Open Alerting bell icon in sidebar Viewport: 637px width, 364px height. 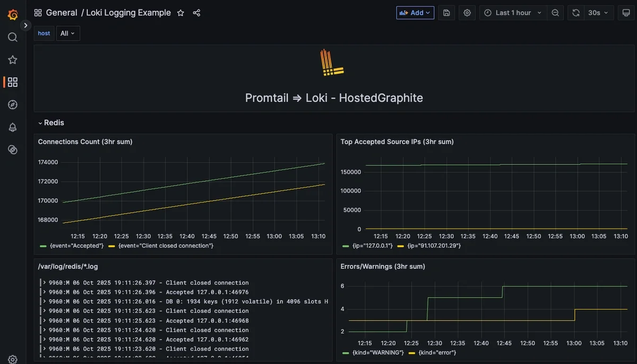tap(13, 127)
